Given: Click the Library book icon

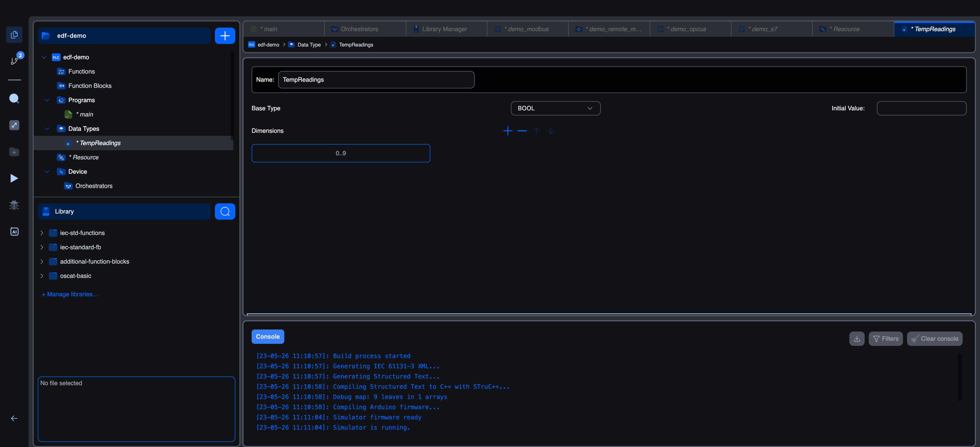Looking at the screenshot, I should 46,211.
